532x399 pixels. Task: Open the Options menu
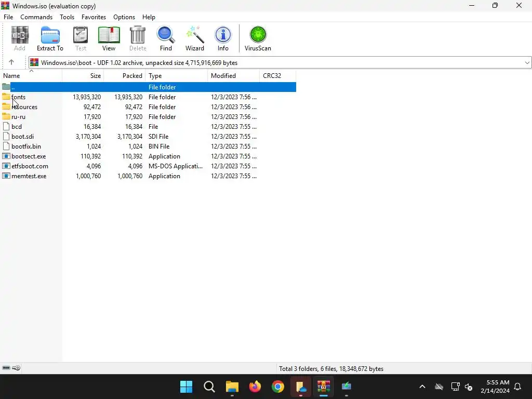(124, 17)
